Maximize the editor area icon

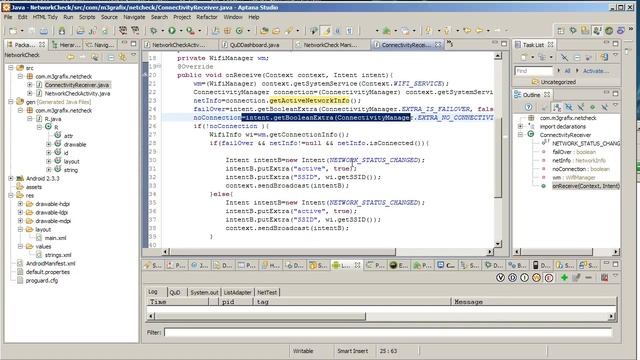pyautogui.click(x=504, y=43)
